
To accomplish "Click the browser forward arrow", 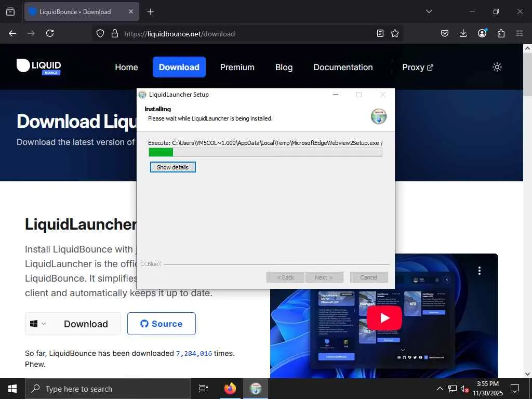I will [31, 33].
